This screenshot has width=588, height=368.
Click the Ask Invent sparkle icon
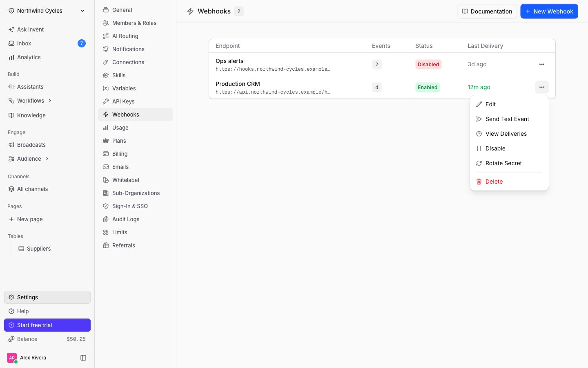(11, 29)
